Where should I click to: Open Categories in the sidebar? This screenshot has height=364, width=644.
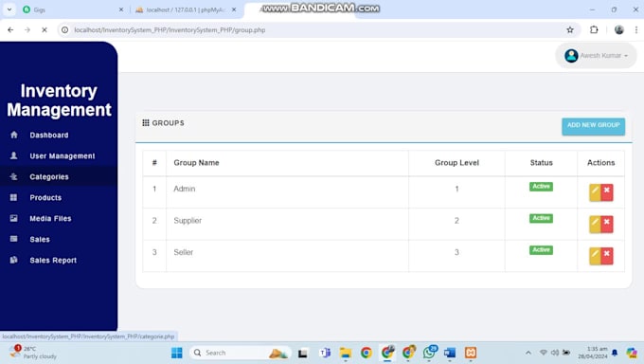[49, 177]
